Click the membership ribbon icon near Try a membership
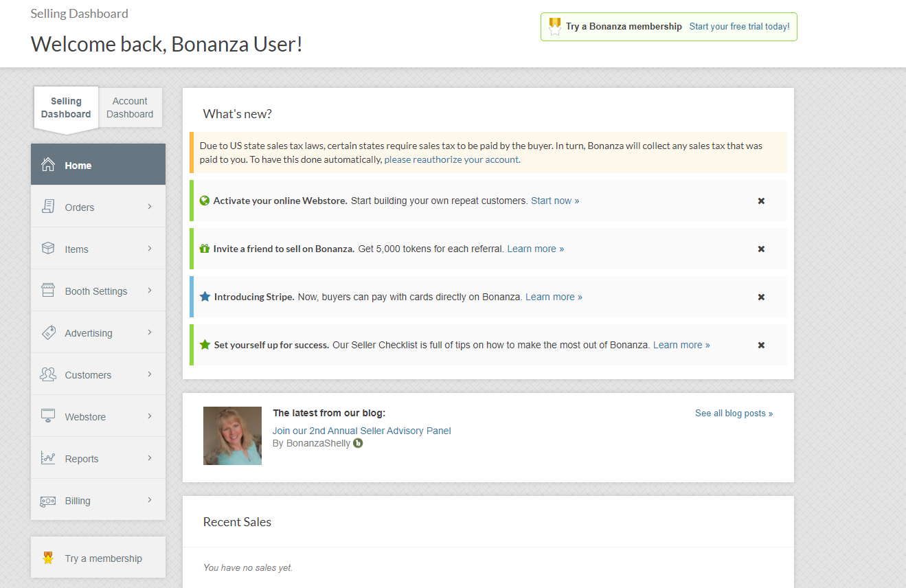This screenshot has width=906, height=588. (x=47, y=557)
